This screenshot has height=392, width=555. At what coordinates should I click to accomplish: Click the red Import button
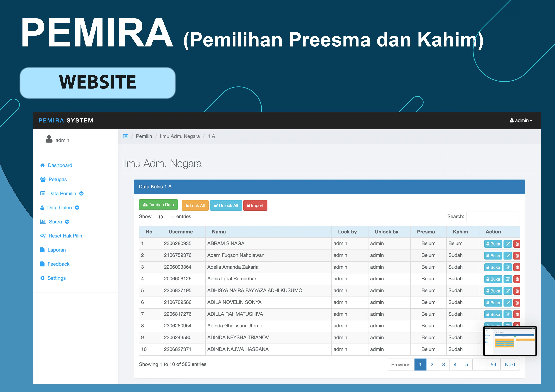coord(255,205)
